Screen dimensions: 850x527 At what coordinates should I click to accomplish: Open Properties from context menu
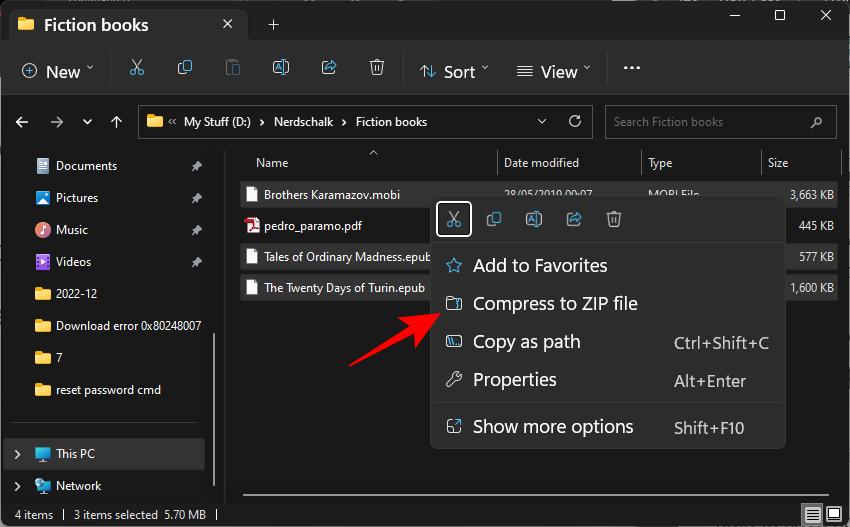514,380
